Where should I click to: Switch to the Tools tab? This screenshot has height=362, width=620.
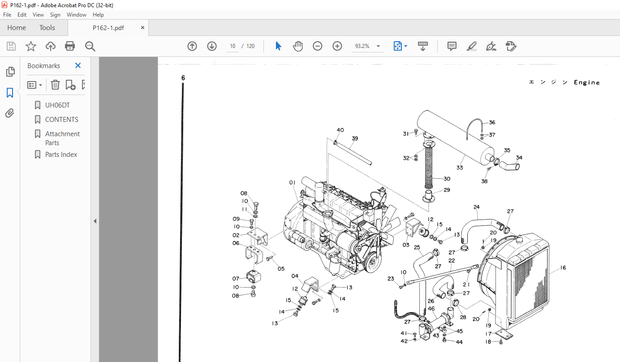pyautogui.click(x=47, y=28)
